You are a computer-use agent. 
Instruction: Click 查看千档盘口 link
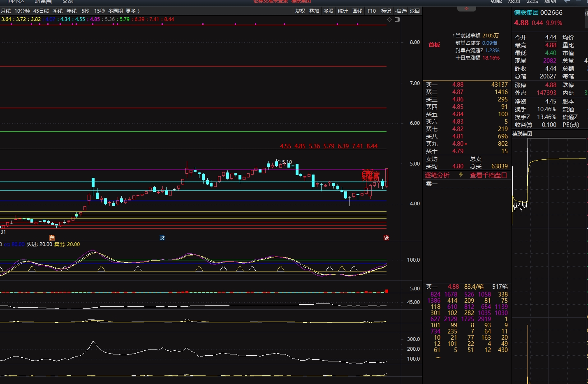(488, 175)
